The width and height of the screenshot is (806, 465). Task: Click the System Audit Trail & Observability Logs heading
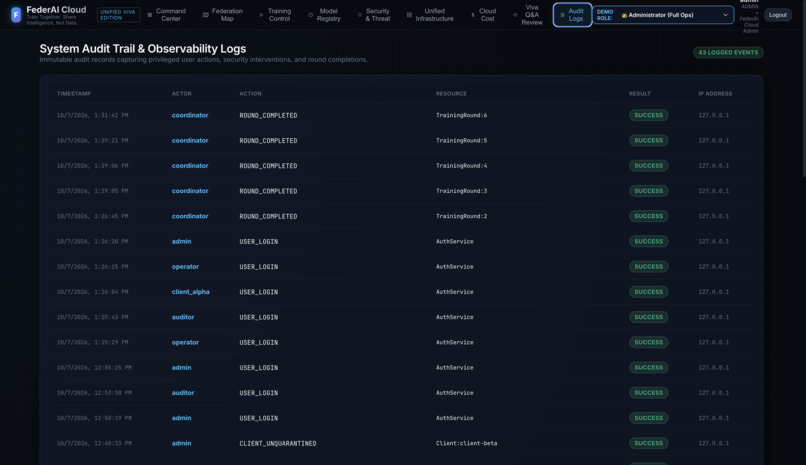[x=143, y=49]
